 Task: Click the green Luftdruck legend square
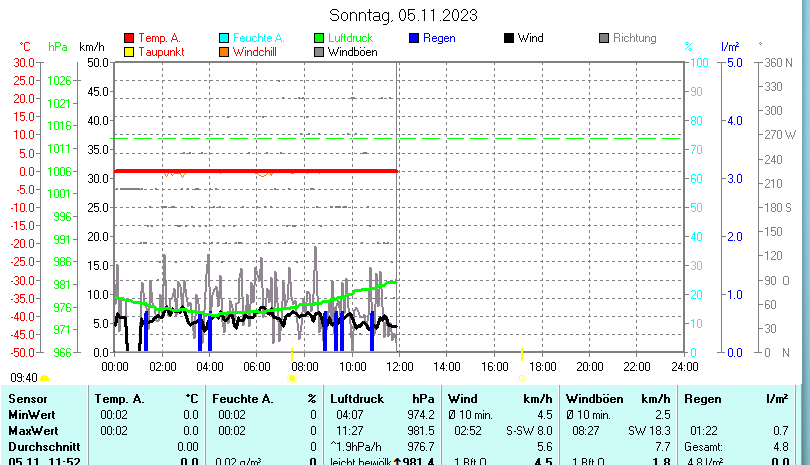pyautogui.click(x=319, y=38)
